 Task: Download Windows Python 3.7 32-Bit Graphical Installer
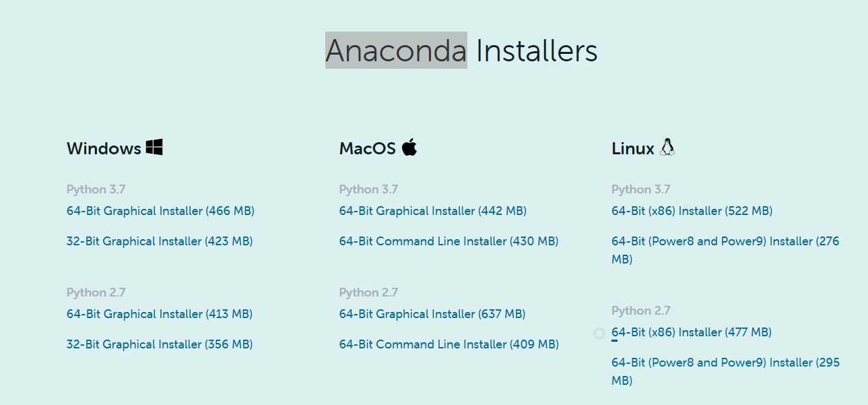pos(160,241)
